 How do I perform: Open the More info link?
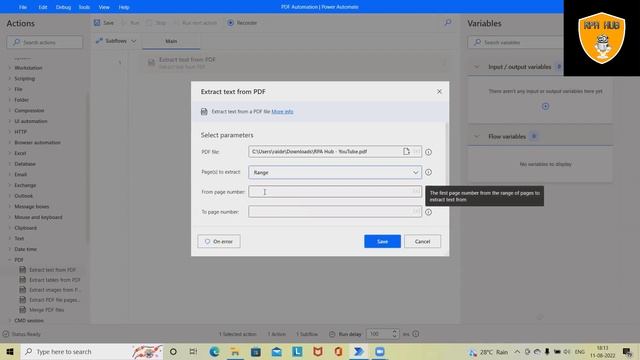pos(282,111)
